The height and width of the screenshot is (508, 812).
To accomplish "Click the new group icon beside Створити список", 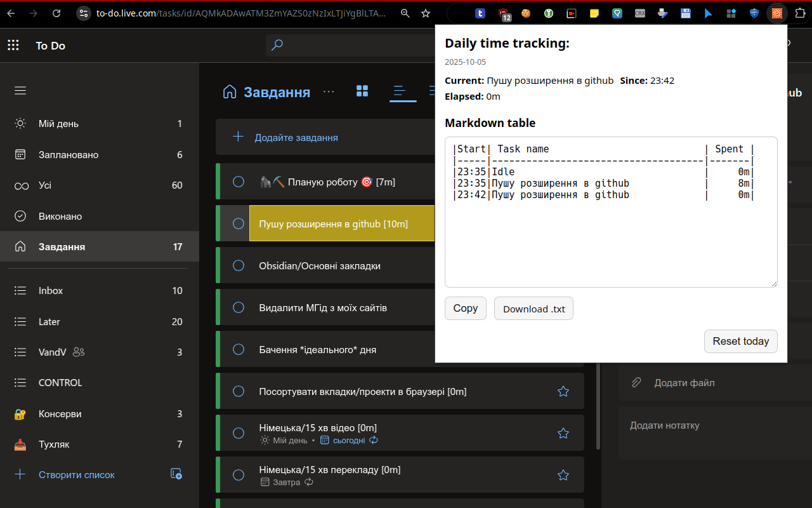I will point(176,474).
